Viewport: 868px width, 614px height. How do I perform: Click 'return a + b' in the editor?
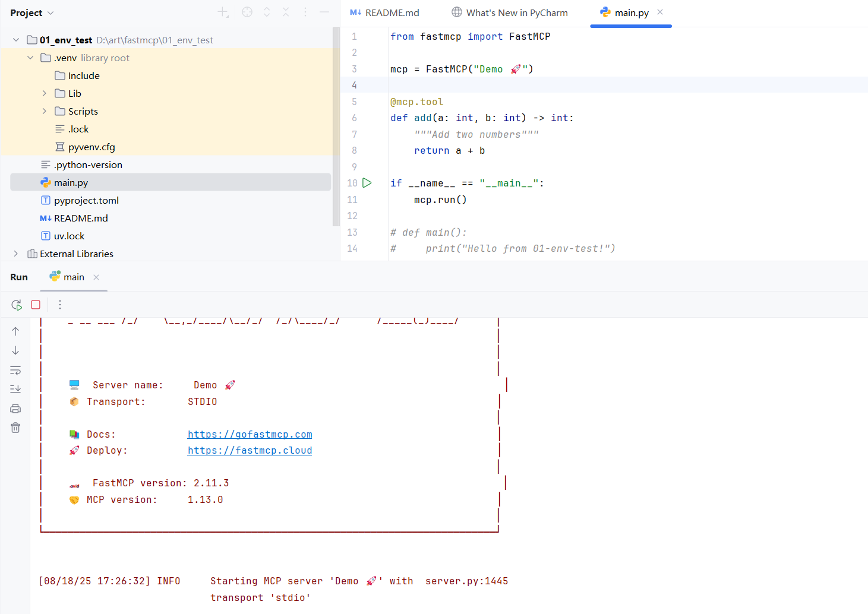click(449, 151)
